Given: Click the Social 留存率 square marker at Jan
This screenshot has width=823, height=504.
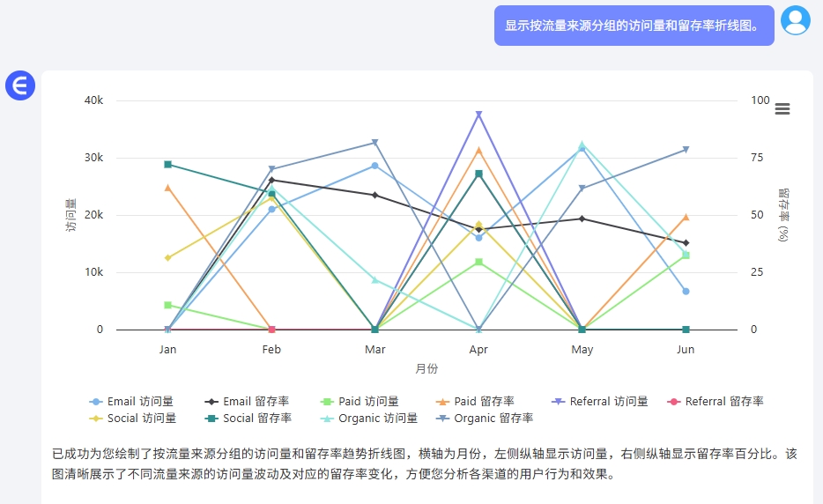Looking at the screenshot, I should (168, 164).
